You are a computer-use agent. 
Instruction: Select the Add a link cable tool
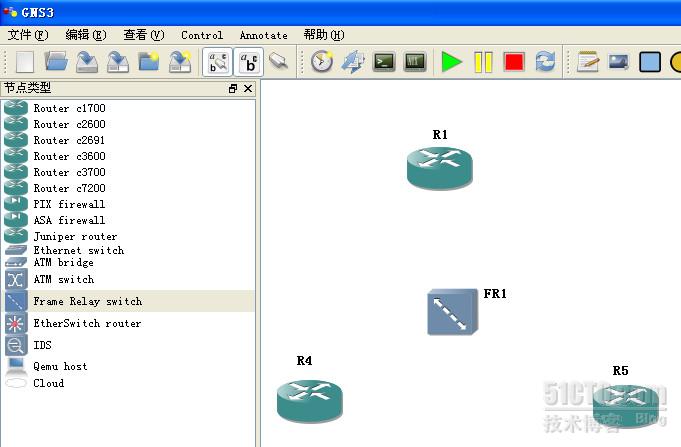pyautogui.click(x=278, y=61)
